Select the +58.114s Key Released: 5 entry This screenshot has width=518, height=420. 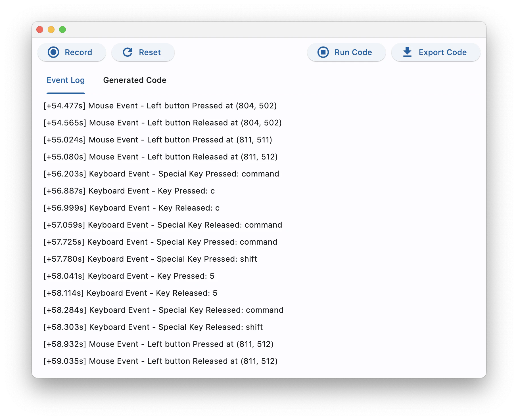tap(130, 293)
